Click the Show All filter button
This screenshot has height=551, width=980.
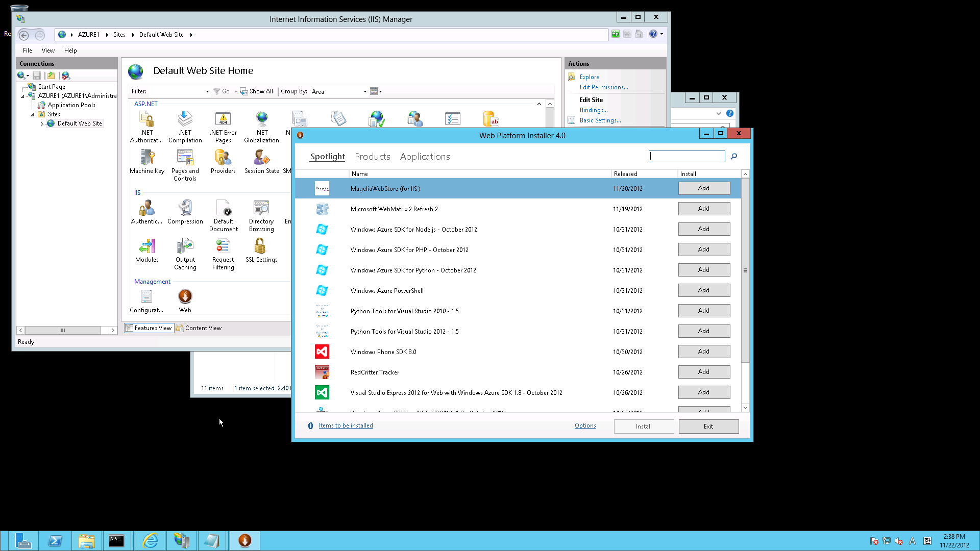pyautogui.click(x=257, y=91)
